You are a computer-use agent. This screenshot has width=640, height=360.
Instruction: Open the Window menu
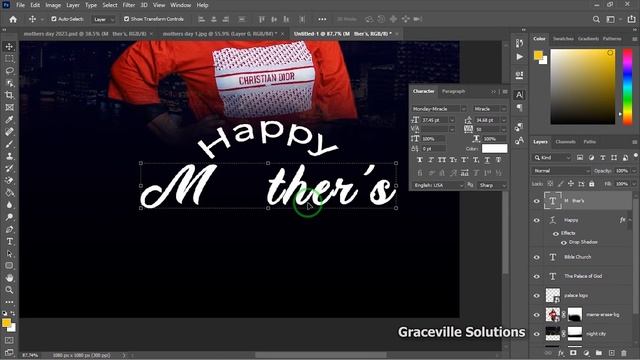[x=180, y=5]
